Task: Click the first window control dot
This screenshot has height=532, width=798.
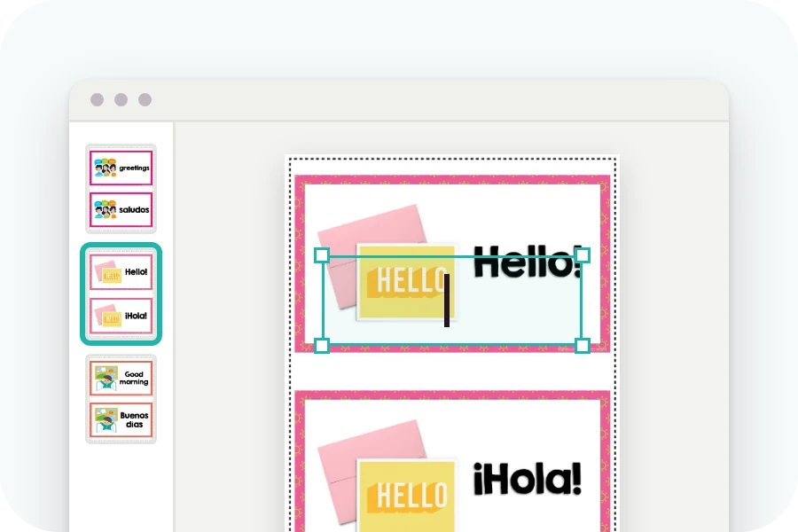Action: (x=98, y=100)
